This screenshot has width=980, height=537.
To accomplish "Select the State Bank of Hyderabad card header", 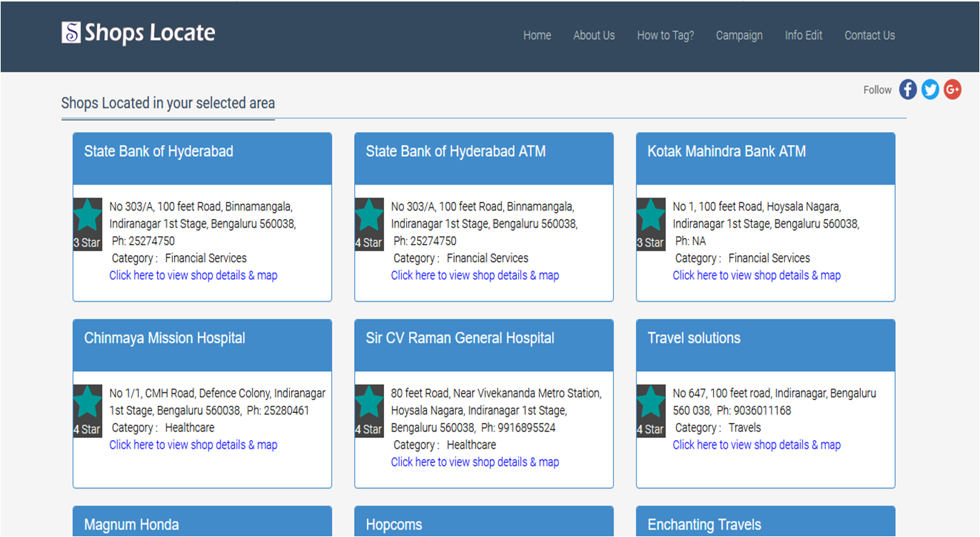I will point(202,158).
